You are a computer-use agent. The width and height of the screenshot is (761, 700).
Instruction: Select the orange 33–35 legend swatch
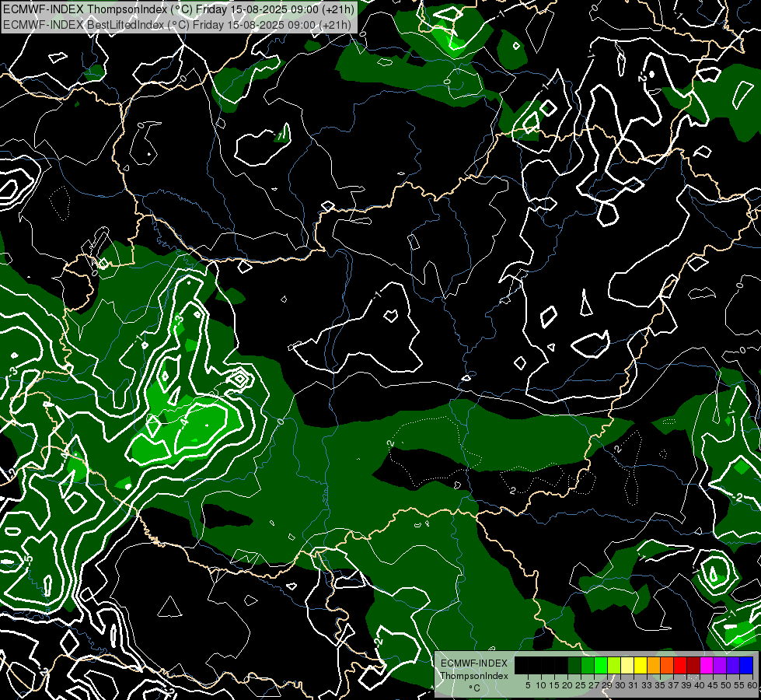[x=654, y=665]
